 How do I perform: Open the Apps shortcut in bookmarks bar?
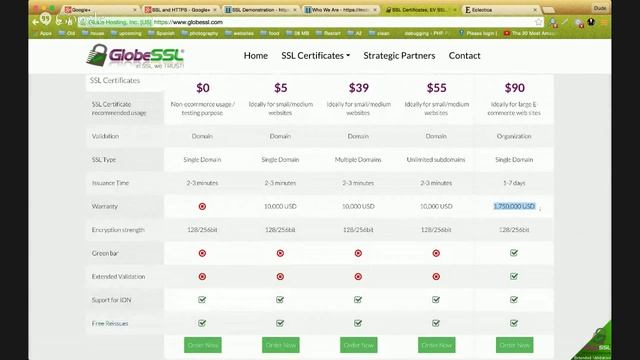pyautogui.click(x=42, y=33)
